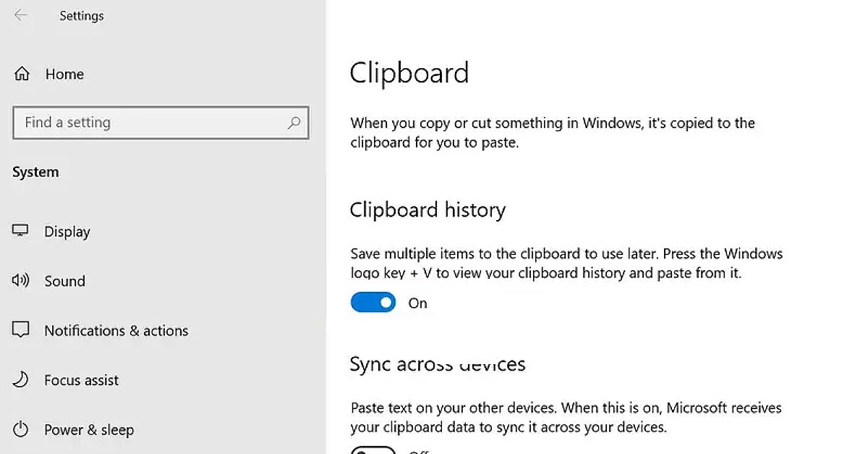Click the Settings title at the top

click(81, 15)
